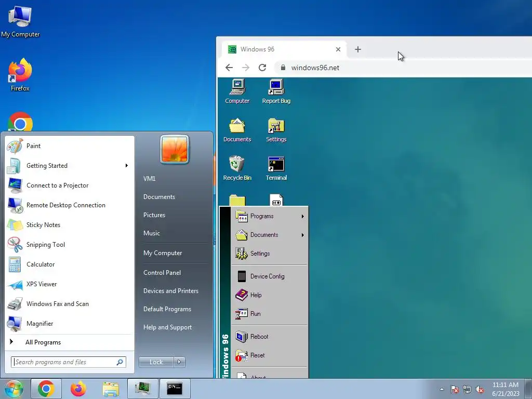Open Settings in Windows 96 start menu
This screenshot has width=532, height=399.
click(270, 254)
